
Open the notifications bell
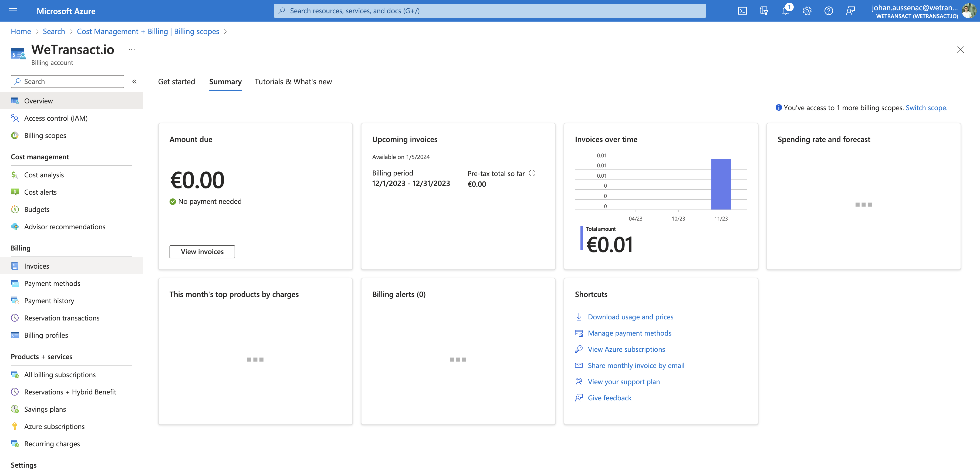pyautogui.click(x=785, y=11)
